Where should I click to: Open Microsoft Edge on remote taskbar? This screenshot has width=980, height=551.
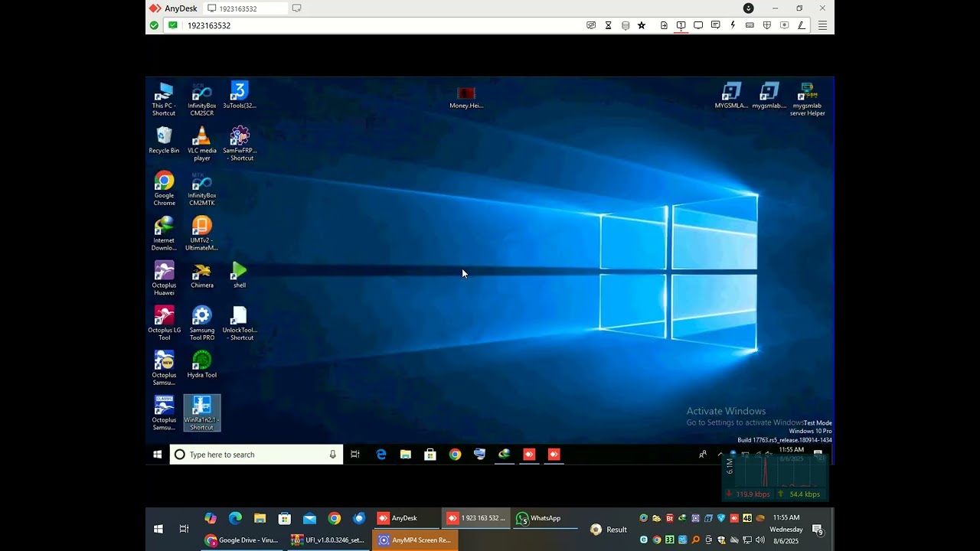pyautogui.click(x=381, y=455)
